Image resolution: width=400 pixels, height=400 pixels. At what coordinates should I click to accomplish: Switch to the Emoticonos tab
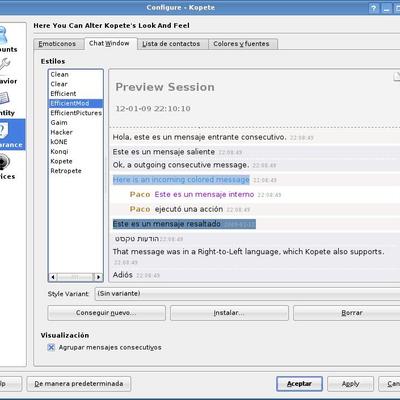(58, 44)
